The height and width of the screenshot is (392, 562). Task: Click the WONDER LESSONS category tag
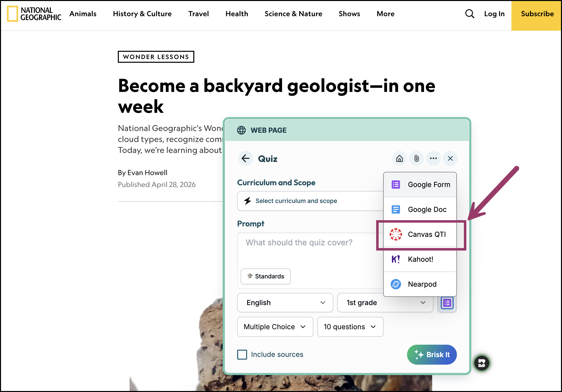click(x=156, y=57)
